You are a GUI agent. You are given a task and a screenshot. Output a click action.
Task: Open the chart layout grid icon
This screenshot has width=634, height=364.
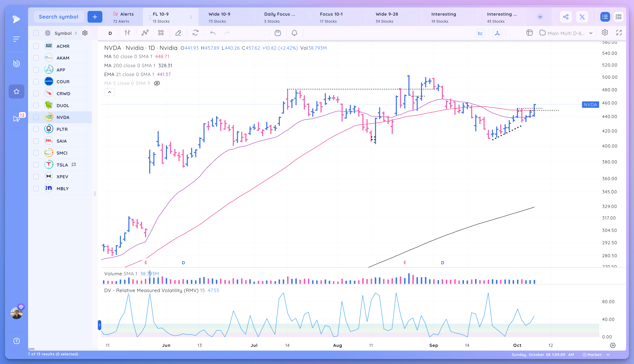tap(161, 33)
